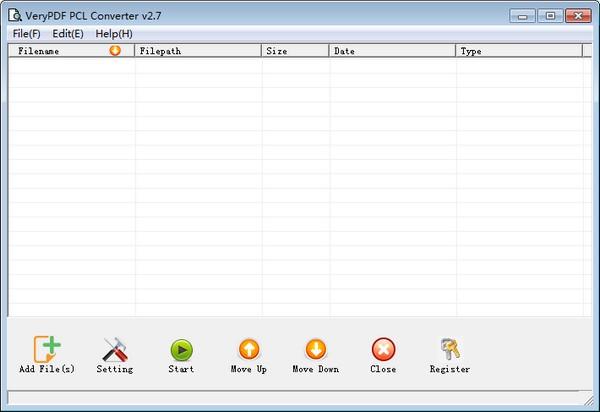Sort by the Type column header
This screenshot has width=600, height=412.
coord(519,51)
